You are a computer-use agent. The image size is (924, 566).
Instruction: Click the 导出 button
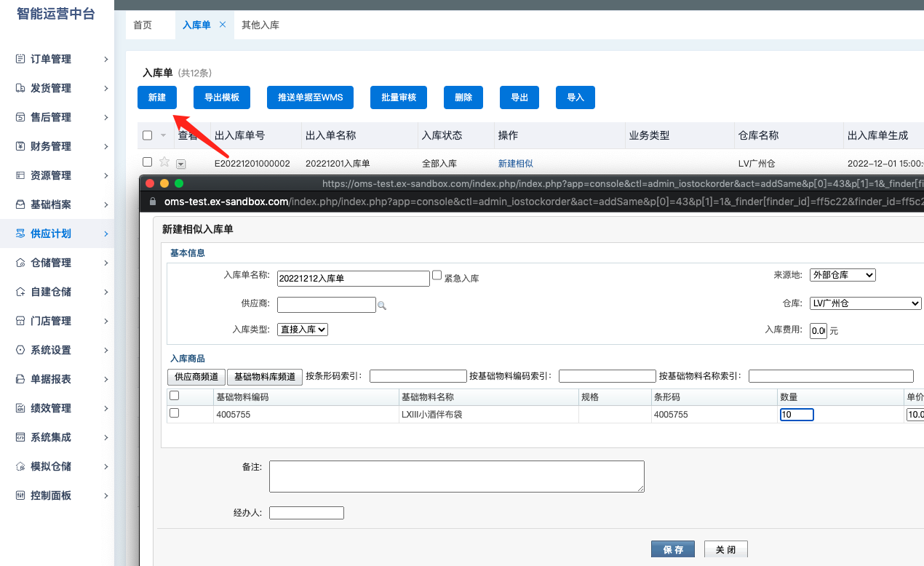click(519, 97)
